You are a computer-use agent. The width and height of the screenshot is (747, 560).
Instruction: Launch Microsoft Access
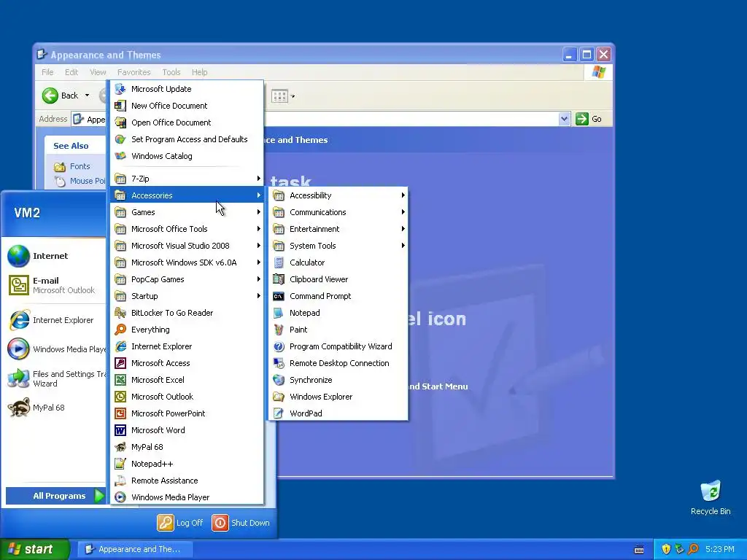(x=187, y=363)
